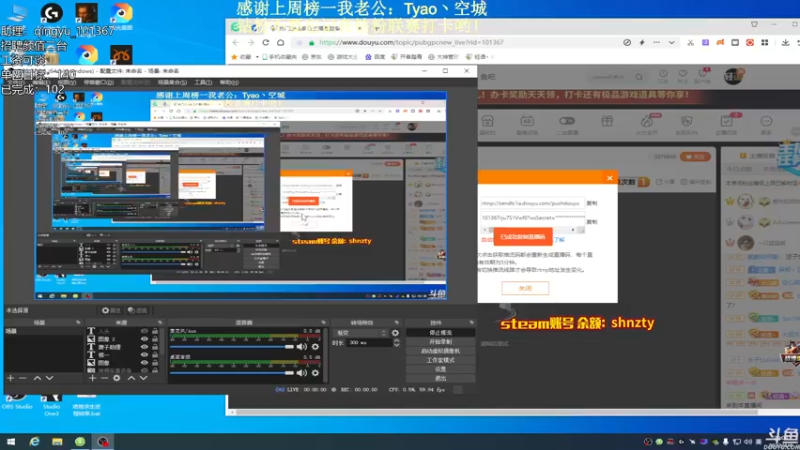Viewport: 800px width, 450px height.
Task: Open 麦克风/Aux audio settings gear
Action: click(x=315, y=347)
